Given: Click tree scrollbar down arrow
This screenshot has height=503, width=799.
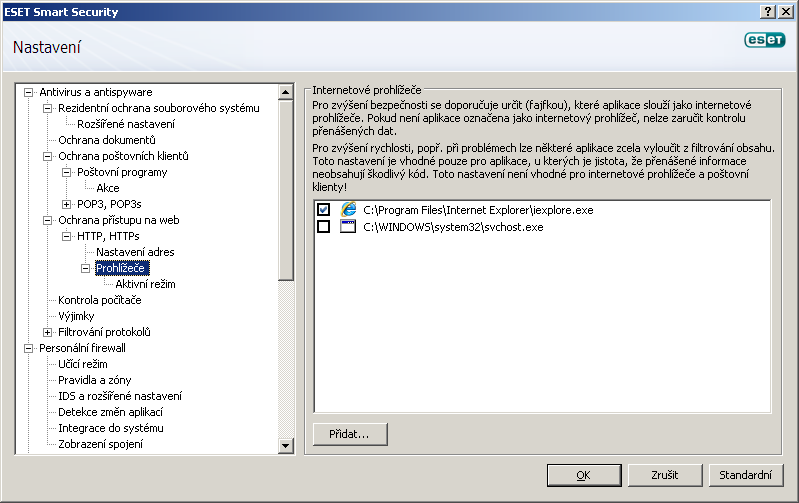Looking at the screenshot, I should tap(285, 446).
